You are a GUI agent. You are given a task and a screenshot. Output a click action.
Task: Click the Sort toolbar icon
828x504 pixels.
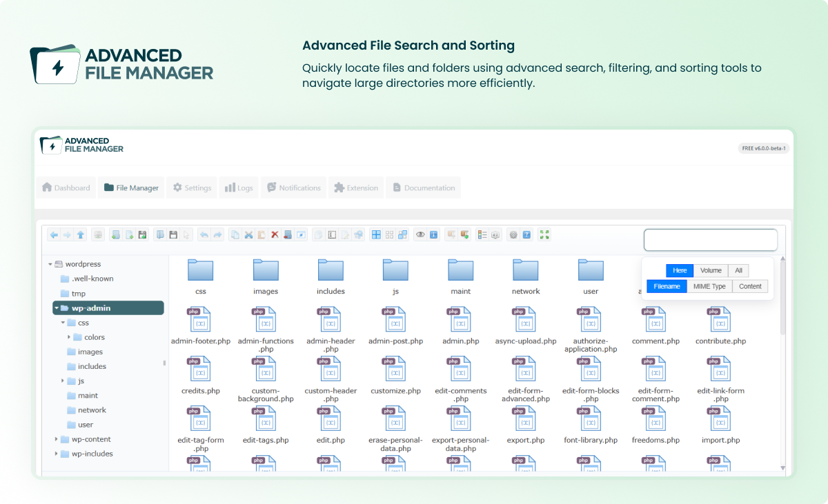point(495,235)
